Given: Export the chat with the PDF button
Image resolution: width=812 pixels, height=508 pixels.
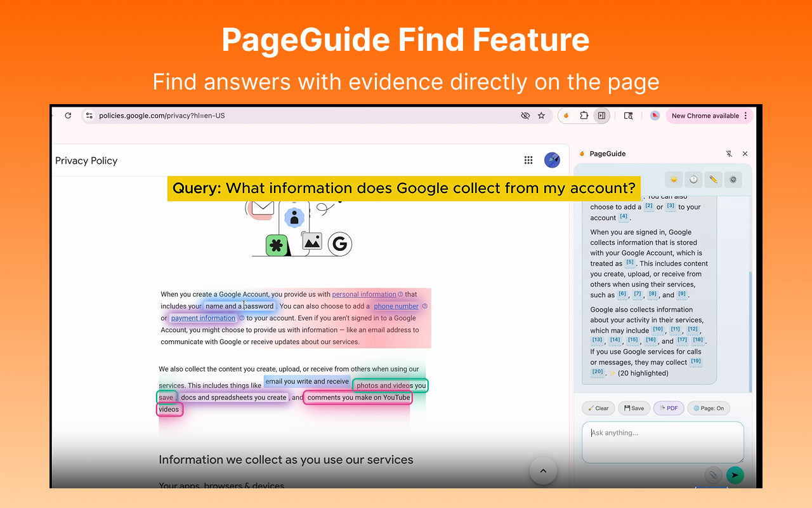Looking at the screenshot, I should pos(669,408).
